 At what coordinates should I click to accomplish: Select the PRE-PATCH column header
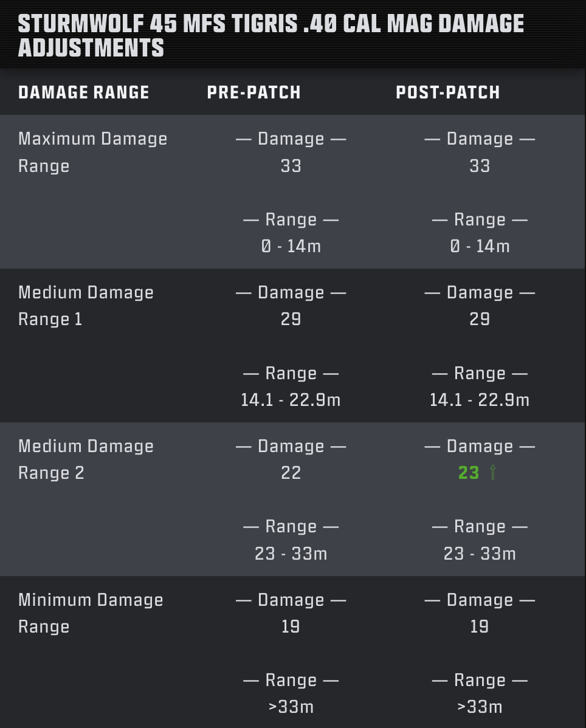[x=254, y=92]
